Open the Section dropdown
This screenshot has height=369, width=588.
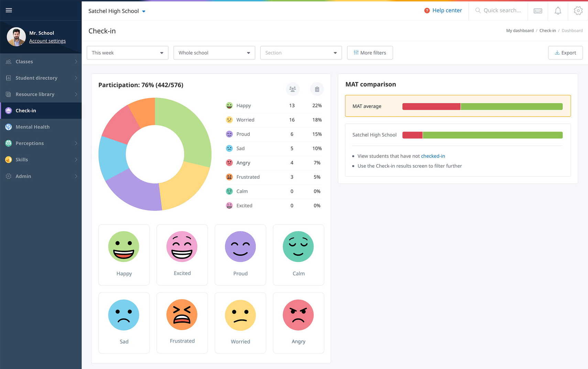301,53
